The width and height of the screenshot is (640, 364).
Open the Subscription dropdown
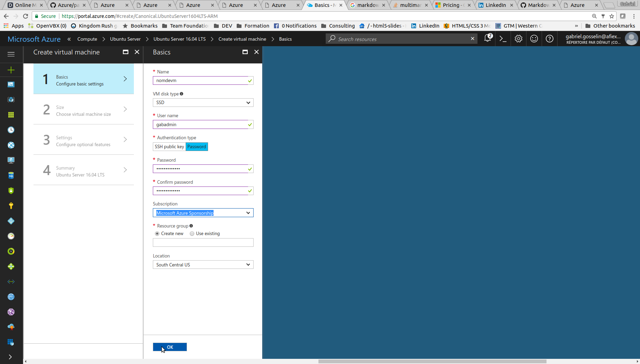[x=203, y=213]
